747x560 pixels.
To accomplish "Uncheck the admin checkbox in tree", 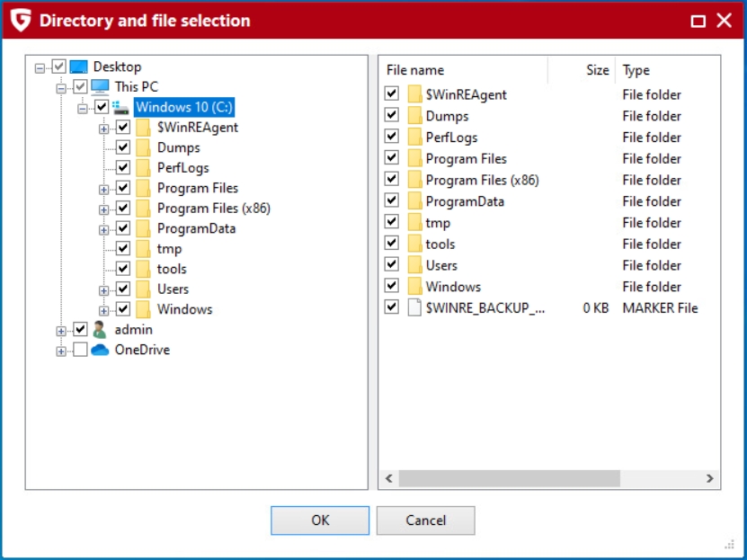I will 80,329.
